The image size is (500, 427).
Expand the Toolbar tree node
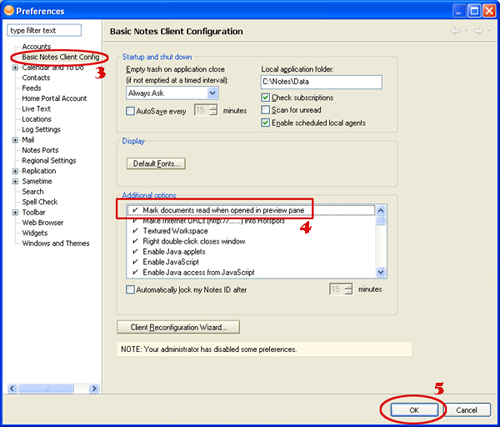pos(15,212)
